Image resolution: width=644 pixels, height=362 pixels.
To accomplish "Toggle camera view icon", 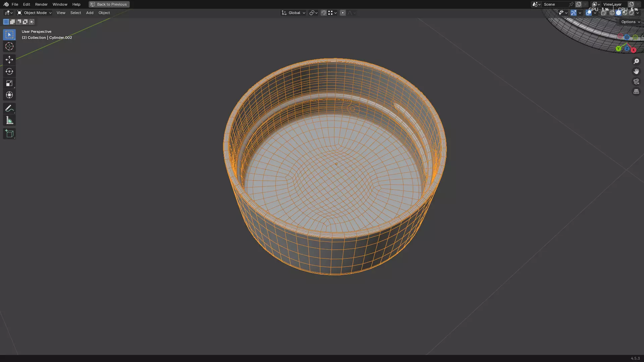I will tap(636, 81).
